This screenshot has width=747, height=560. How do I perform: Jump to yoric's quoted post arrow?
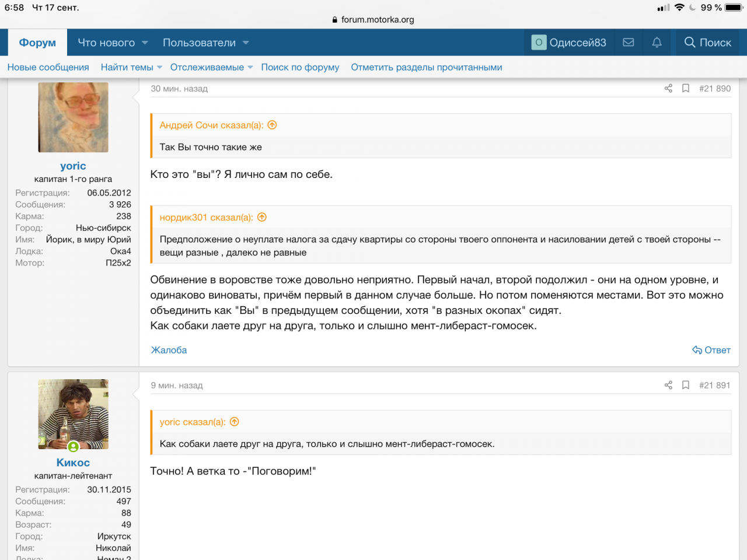tap(235, 422)
